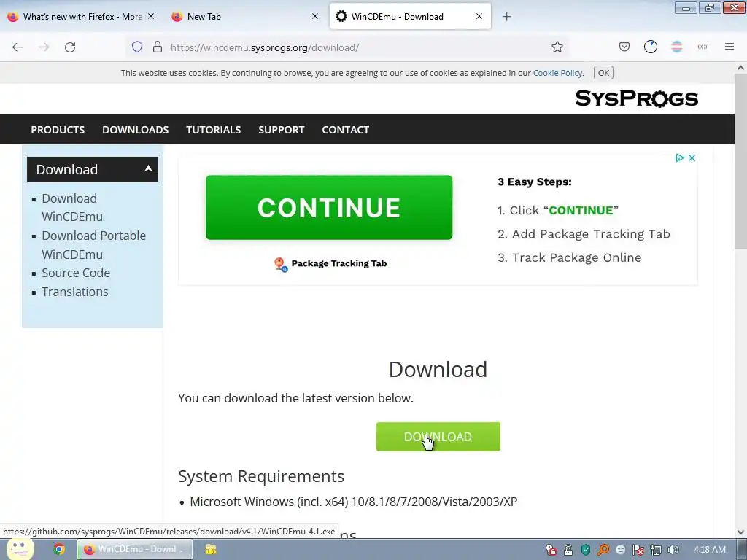
Task: Bookmark this page with the star icon
Action: [x=557, y=47]
